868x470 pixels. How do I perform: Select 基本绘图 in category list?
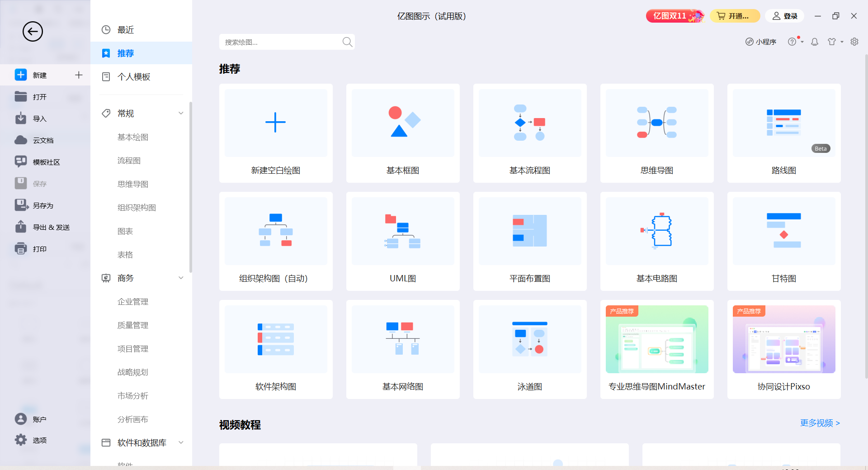pos(133,137)
